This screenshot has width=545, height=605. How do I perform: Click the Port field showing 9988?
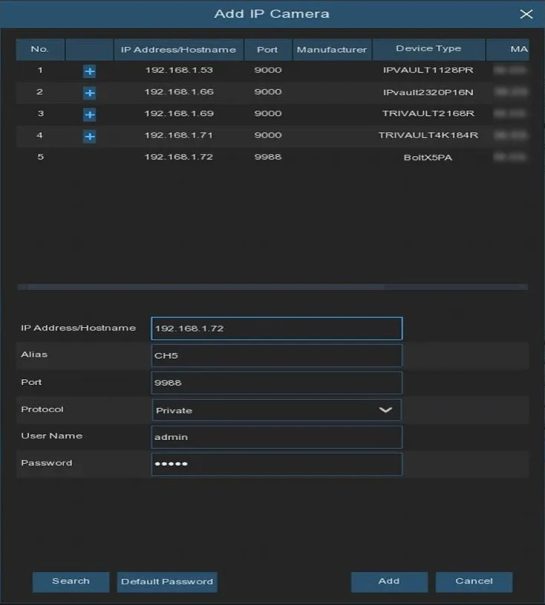point(276,383)
